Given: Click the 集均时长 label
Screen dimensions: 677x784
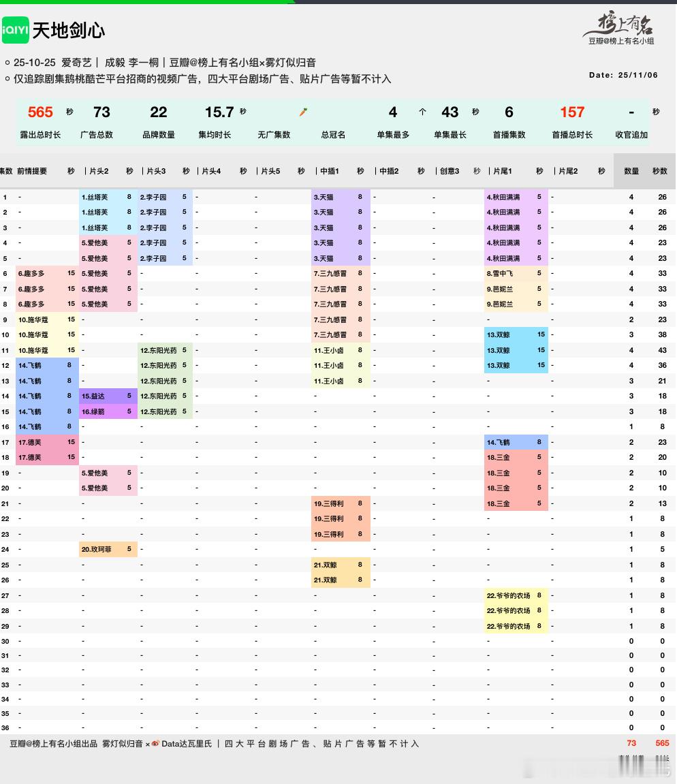Looking at the screenshot, I should click(215, 134).
